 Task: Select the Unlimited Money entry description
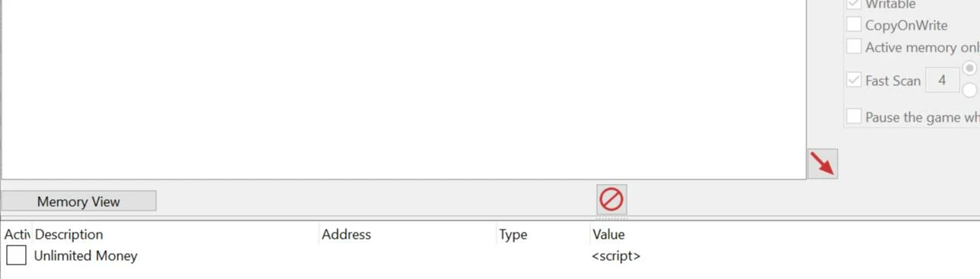[86, 255]
